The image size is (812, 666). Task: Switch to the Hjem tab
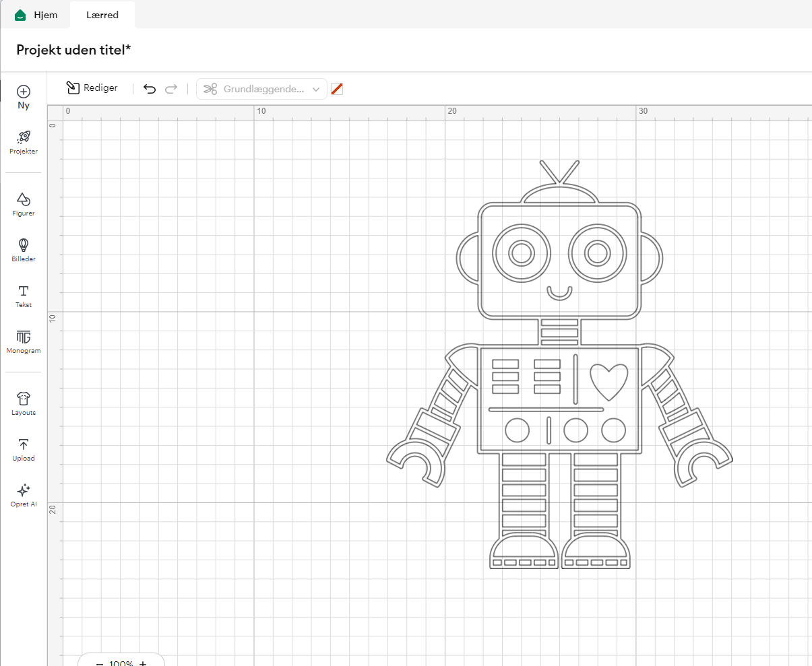tap(36, 15)
